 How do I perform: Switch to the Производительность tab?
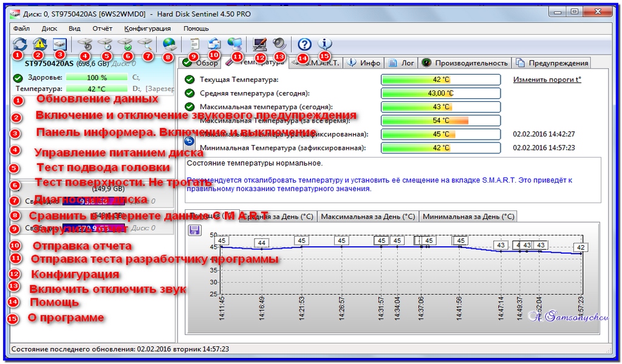pos(465,62)
